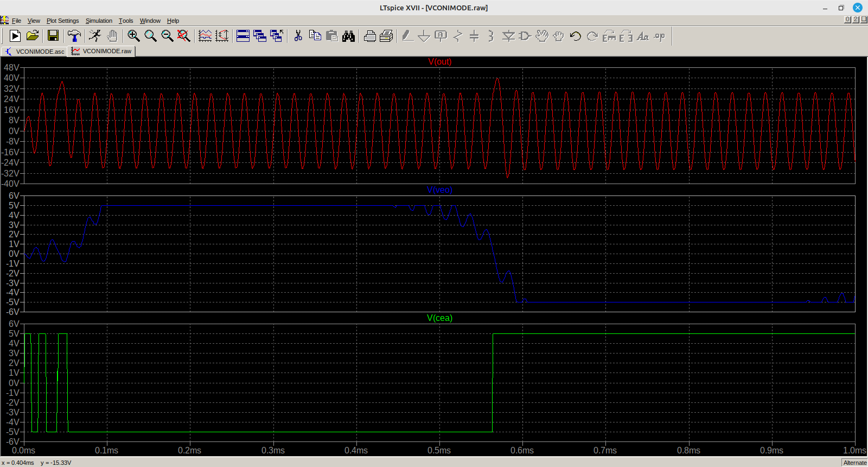Click the Redo arrow icon
The width and height of the screenshot is (868, 467).
coord(592,36)
